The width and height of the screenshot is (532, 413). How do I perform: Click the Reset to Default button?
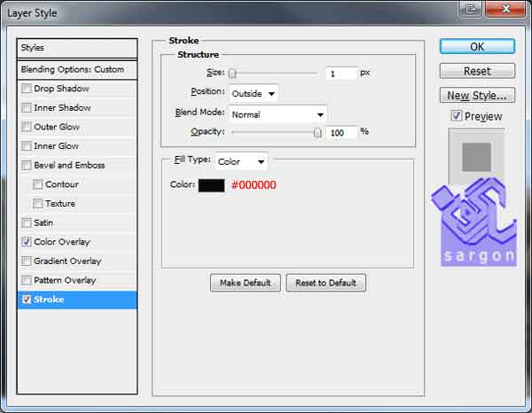(x=325, y=283)
